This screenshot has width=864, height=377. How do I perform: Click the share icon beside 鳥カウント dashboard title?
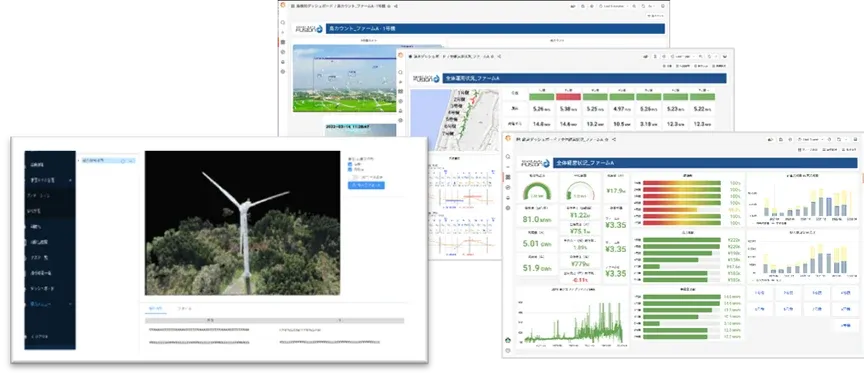tap(397, 6)
